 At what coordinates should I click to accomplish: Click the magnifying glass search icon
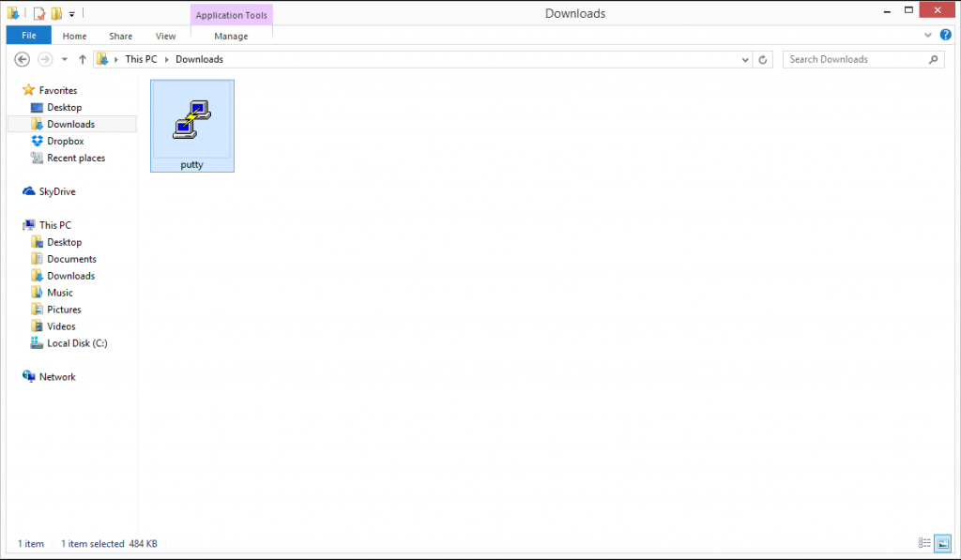pyautogui.click(x=934, y=59)
